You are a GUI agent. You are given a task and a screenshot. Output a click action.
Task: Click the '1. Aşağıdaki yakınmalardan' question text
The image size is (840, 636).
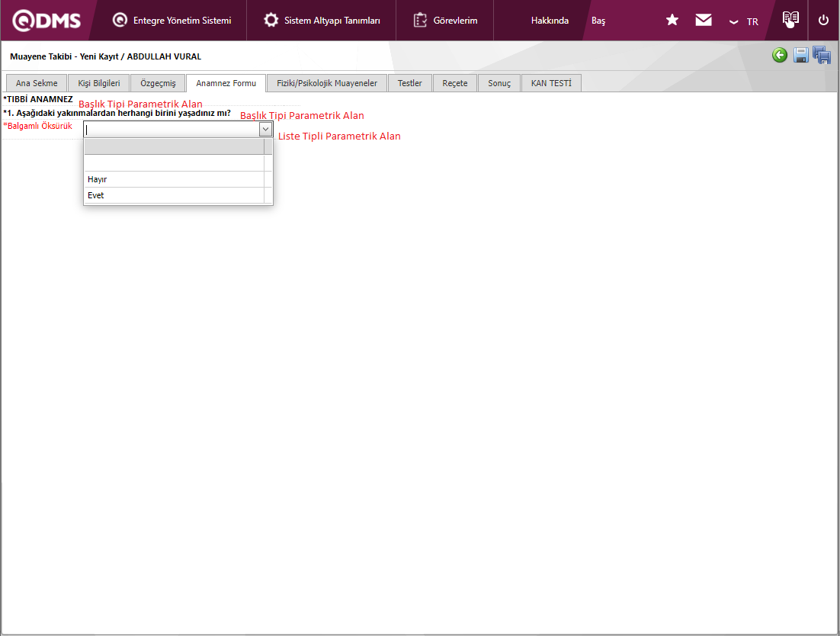pos(117,113)
